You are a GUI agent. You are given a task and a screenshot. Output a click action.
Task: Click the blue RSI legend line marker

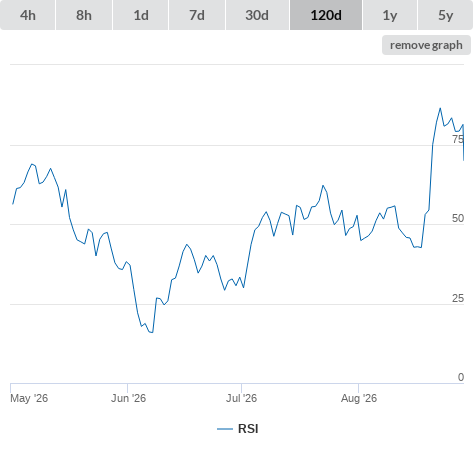click(225, 429)
